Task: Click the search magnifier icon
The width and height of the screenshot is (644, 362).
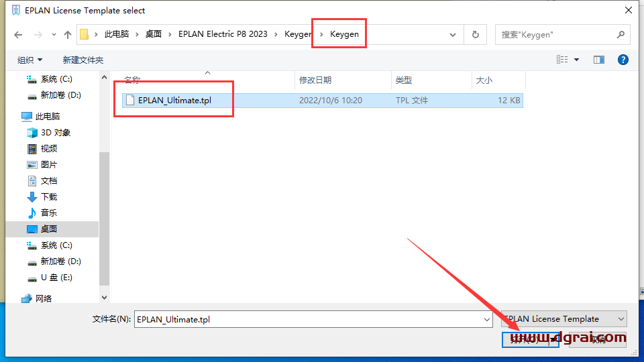Action: 621,35
